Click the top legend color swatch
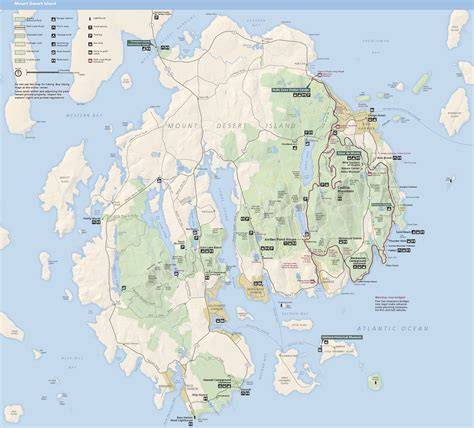The image size is (474, 428). [x=20, y=19]
